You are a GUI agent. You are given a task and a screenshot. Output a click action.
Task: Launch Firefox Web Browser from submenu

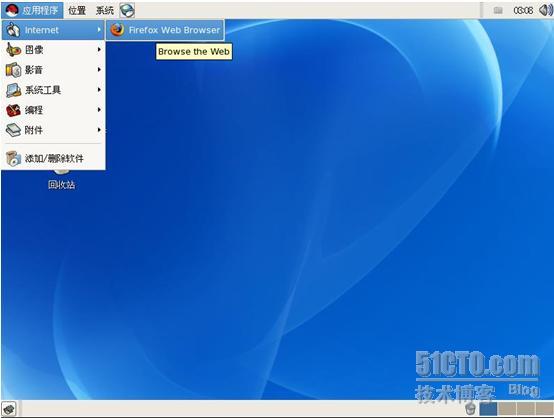pyautogui.click(x=165, y=30)
